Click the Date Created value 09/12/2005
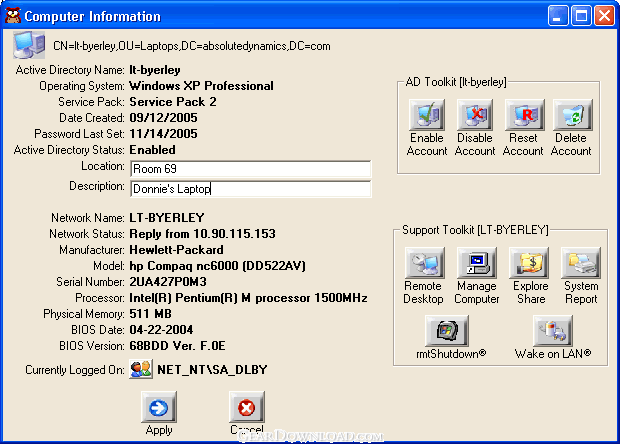Screen dimensions: 620x444 [163, 118]
